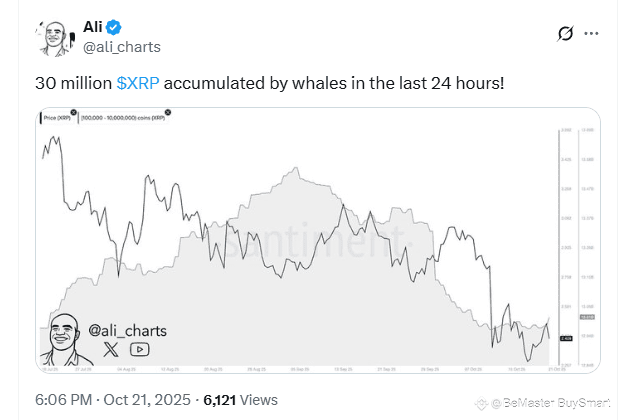Viewport: 618px width, 420px height.
Task: Open the Grok slashed-circle icon
Action: [x=565, y=33]
